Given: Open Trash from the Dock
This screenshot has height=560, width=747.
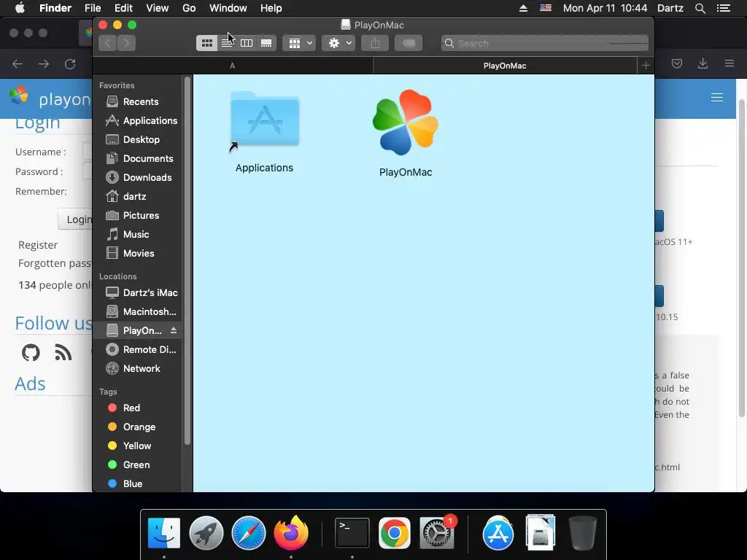Looking at the screenshot, I should [582, 533].
